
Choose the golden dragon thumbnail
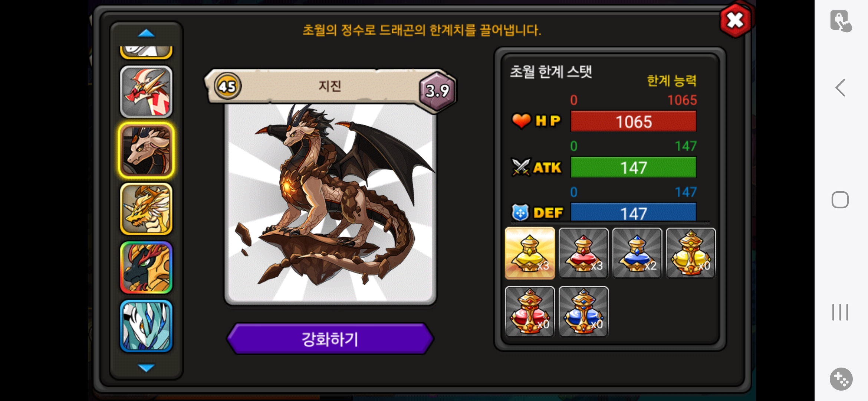pos(146,209)
